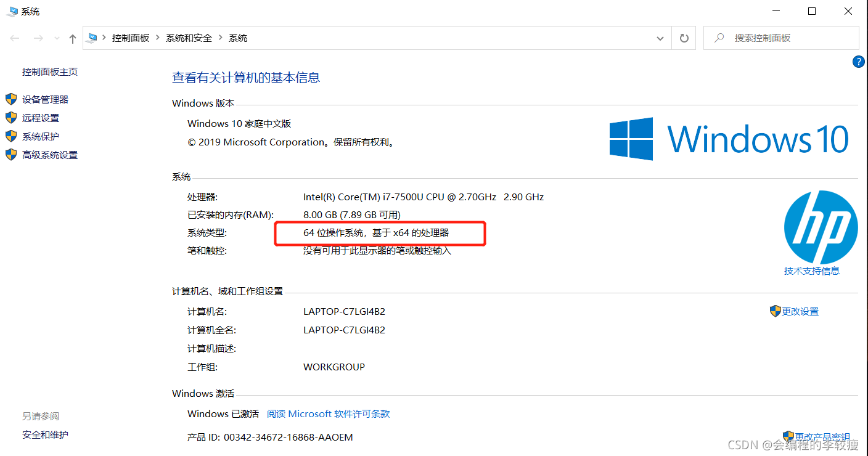Image resolution: width=868 pixels, height=456 pixels.
Task: Open 安全和维护 link
Action: [x=45, y=435]
